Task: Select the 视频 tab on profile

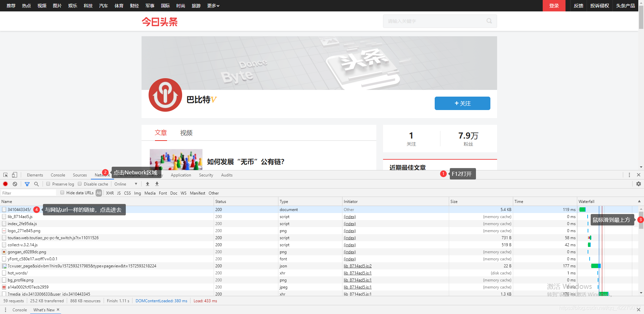Action: coord(186,133)
